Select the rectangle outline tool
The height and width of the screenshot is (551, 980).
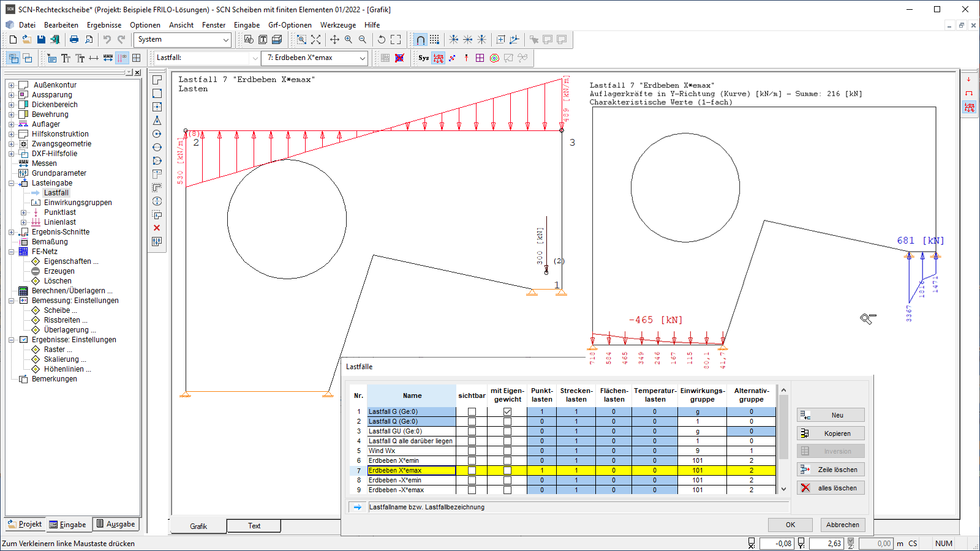pos(157,94)
